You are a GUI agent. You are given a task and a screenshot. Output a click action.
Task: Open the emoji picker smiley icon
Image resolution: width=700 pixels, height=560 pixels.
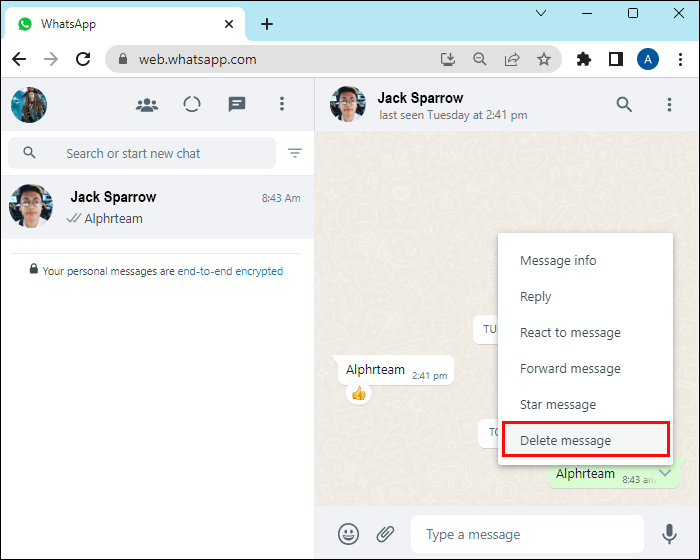(348, 534)
